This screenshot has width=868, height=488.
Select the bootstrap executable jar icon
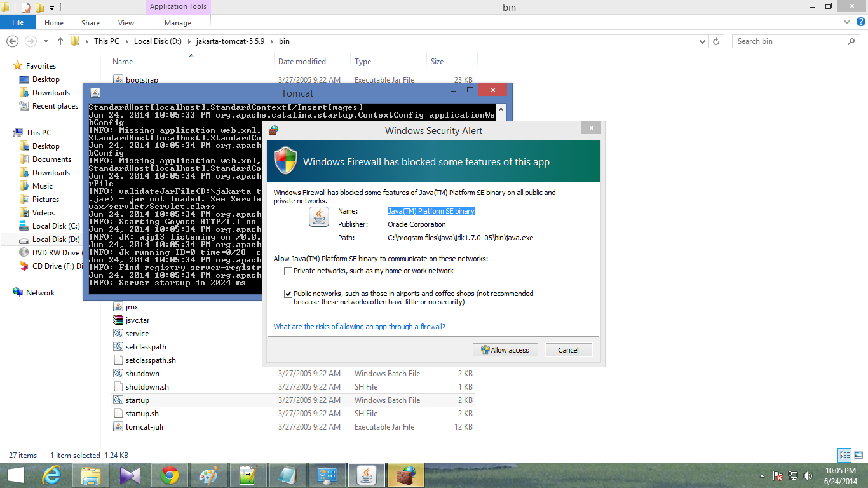pos(119,79)
